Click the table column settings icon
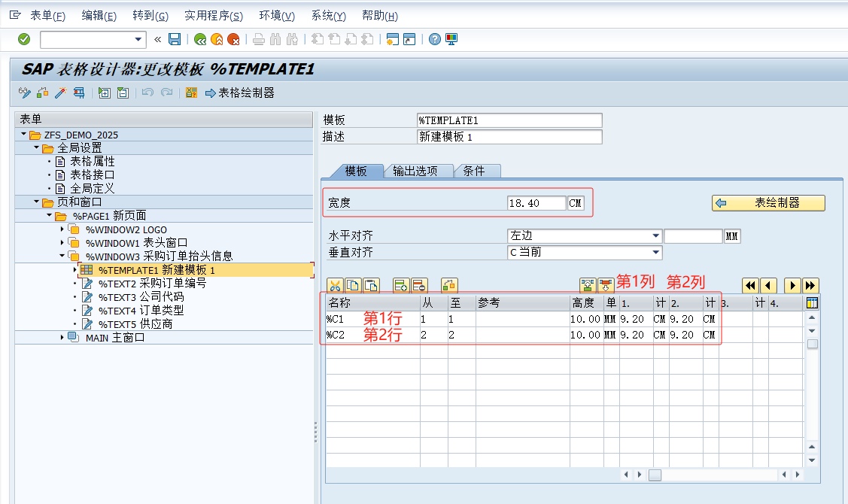 pos(813,303)
